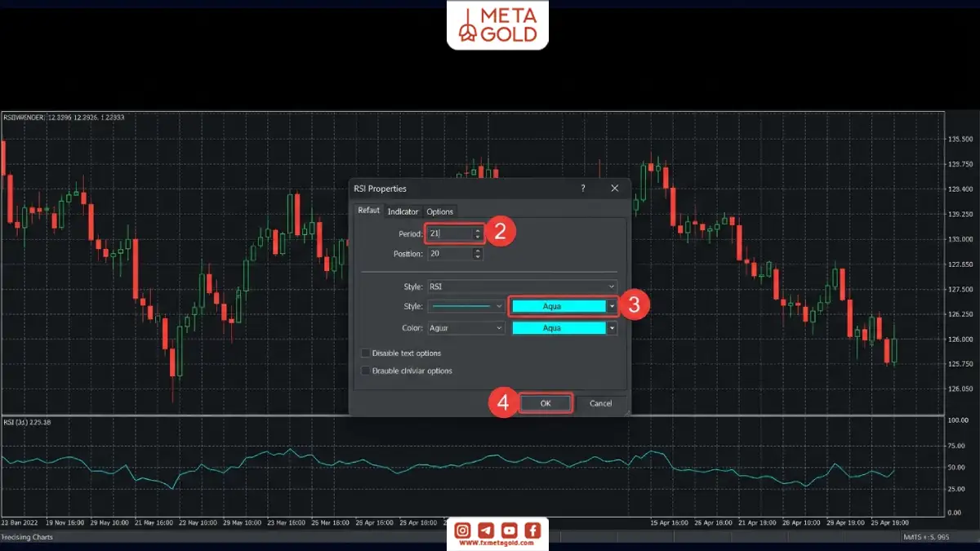
Task: Click the 125.750 price axis label
Action: [x=960, y=363]
